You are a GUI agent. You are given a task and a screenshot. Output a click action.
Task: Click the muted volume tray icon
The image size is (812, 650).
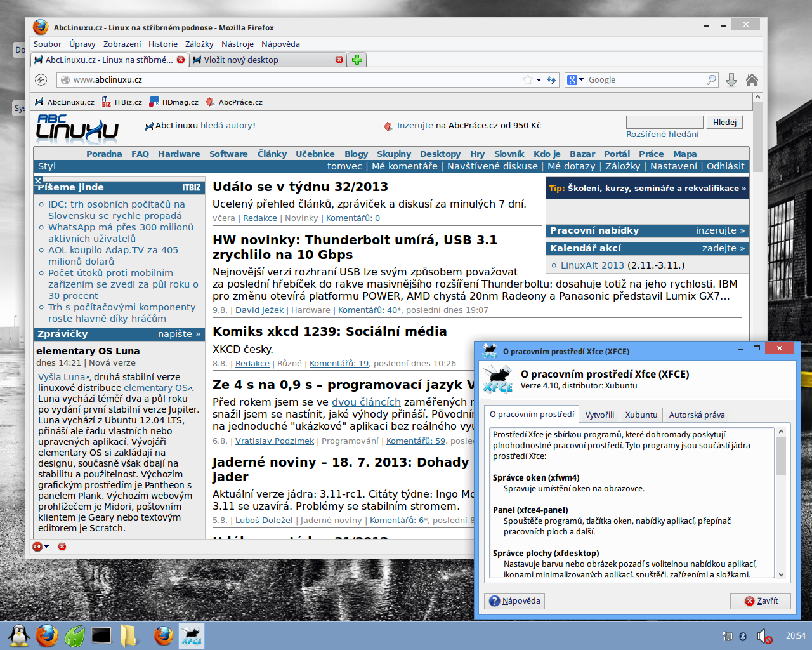pos(764,636)
